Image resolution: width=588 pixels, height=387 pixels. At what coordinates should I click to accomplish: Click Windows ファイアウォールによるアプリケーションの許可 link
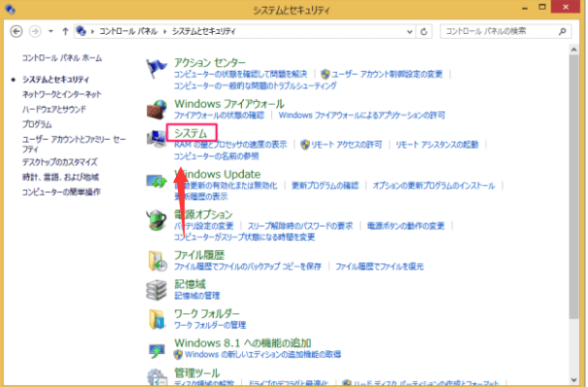(362, 115)
